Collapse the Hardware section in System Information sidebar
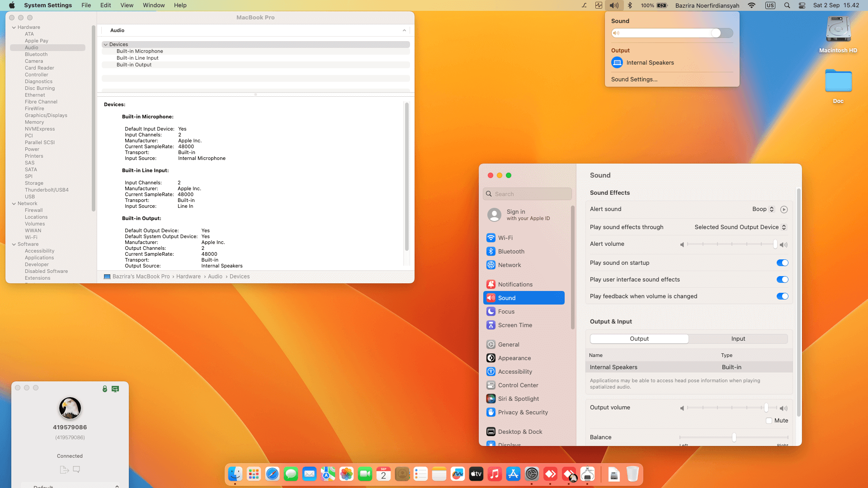868x488 pixels. 14,28
